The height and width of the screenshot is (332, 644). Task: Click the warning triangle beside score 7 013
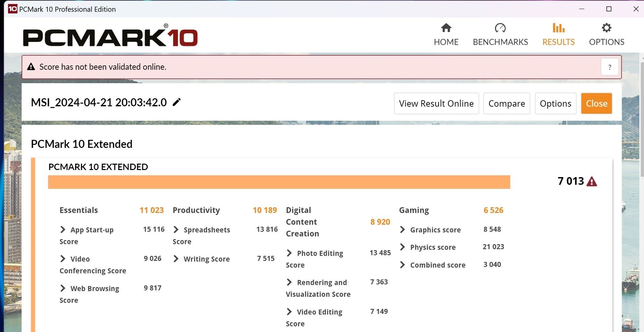[x=592, y=181]
